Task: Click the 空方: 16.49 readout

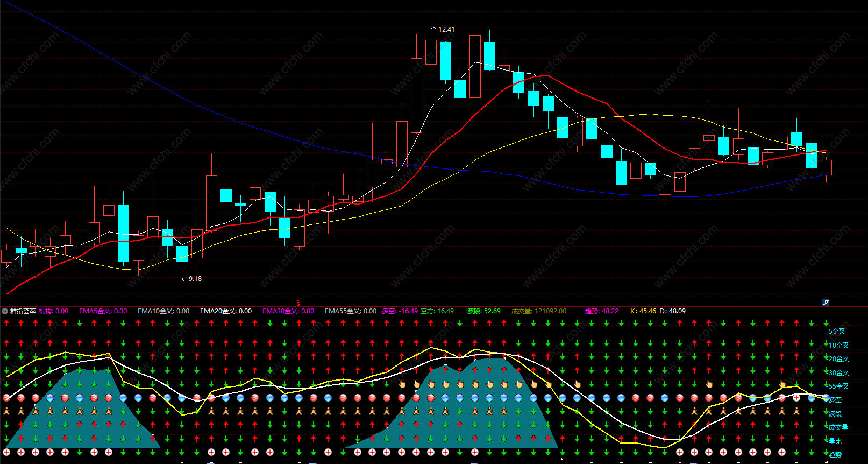Action: point(437,311)
